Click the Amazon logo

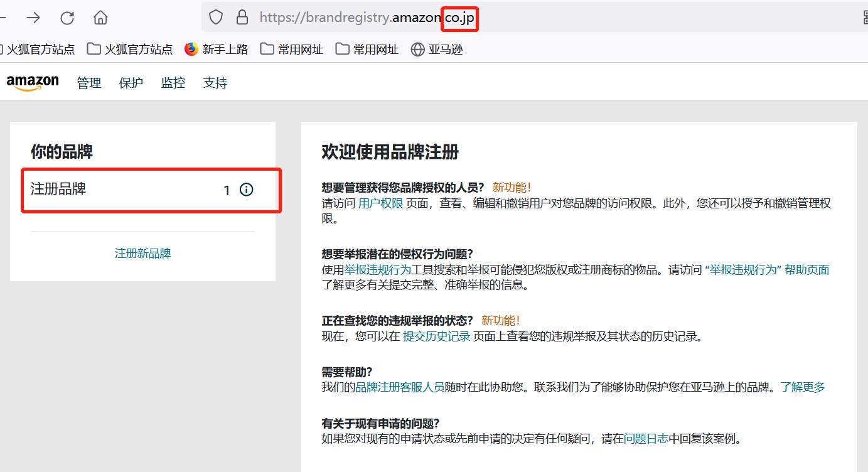pyautogui.click(x=33, y=82)
